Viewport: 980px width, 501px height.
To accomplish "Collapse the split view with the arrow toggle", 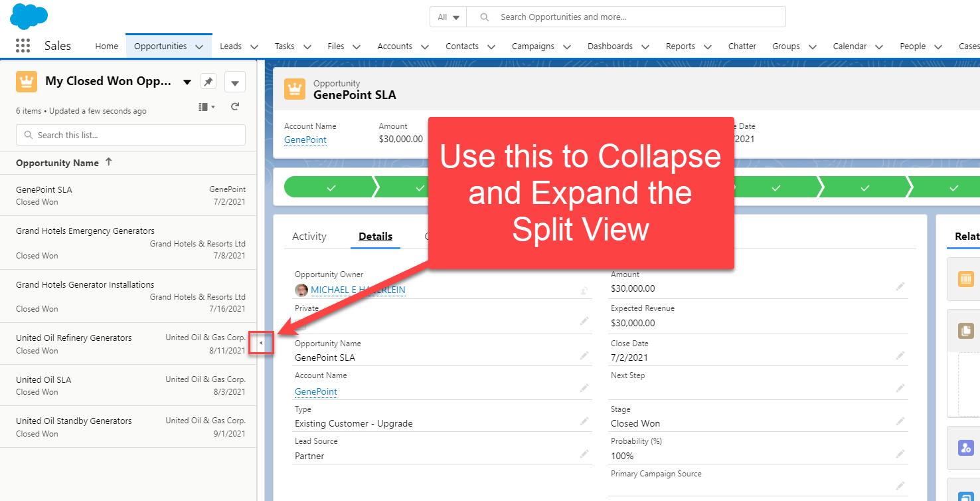I will click(261, 342).
